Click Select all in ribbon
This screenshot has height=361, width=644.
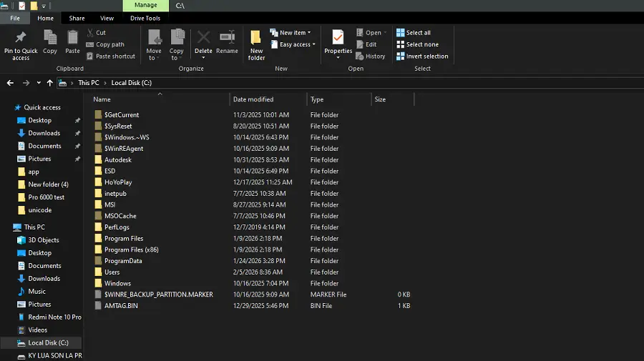[418, 33]
